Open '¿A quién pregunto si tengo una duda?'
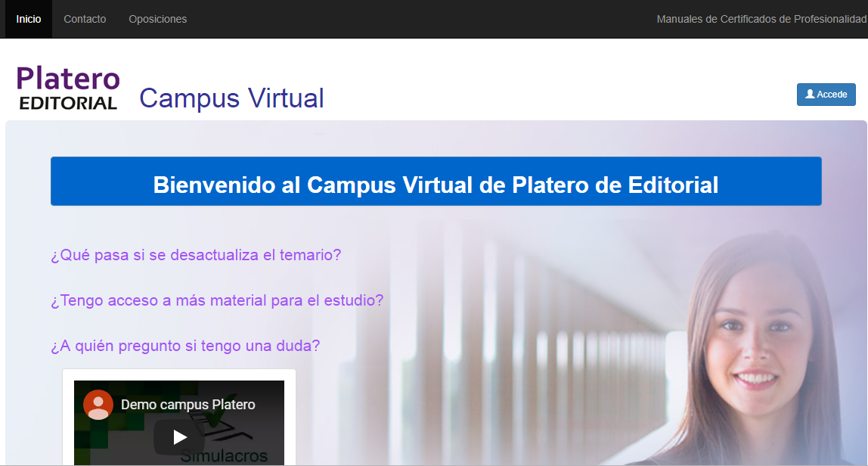This screenshot has width=868, height=466. 185,346
